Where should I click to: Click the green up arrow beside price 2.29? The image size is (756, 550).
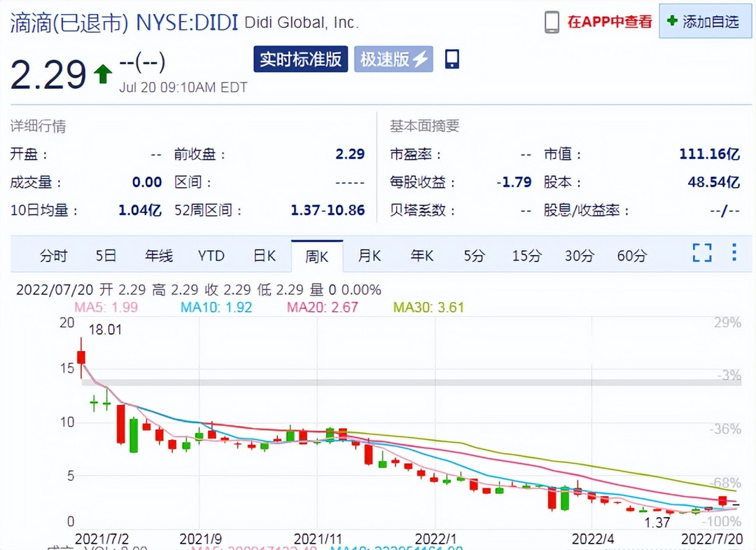(103, 74)
